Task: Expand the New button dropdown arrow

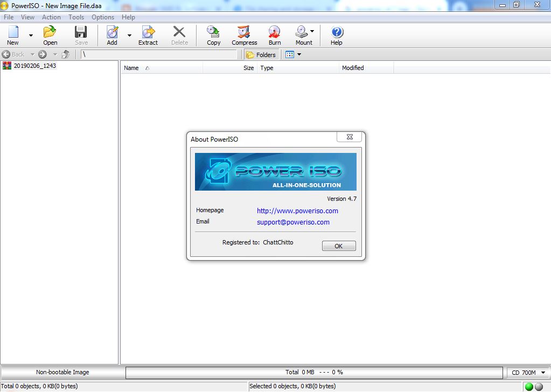Action: click(x=31, y=36)
